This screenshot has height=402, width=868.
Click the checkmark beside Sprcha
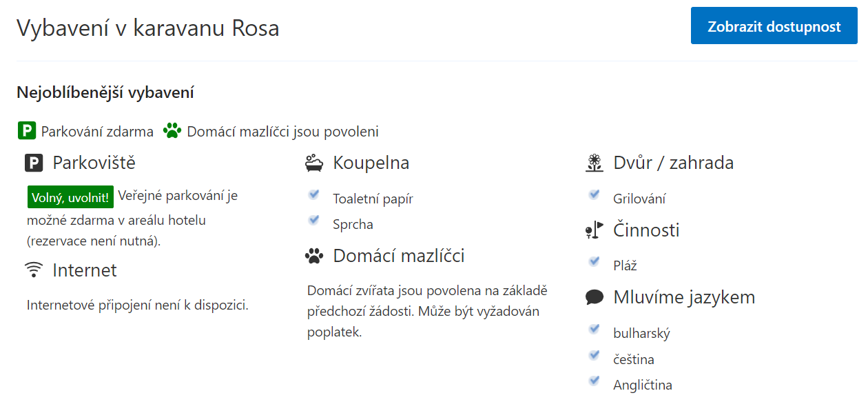click(x=314, y=221)
